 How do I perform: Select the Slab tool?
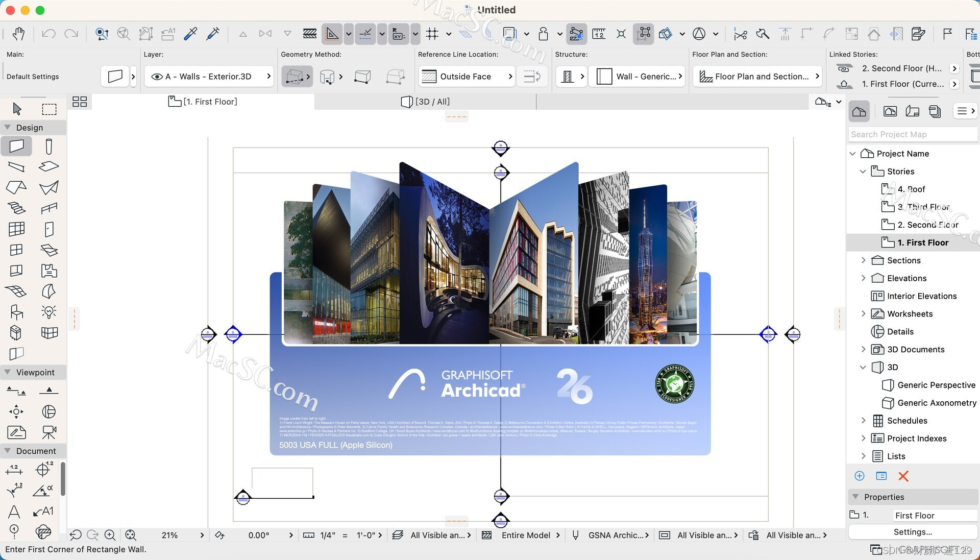(x=49, y=166)
